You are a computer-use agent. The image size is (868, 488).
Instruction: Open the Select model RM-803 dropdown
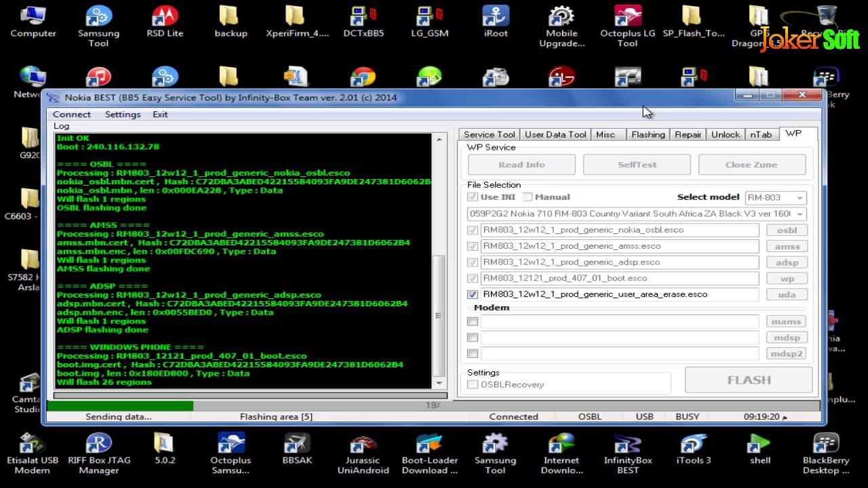click(776, 198)
